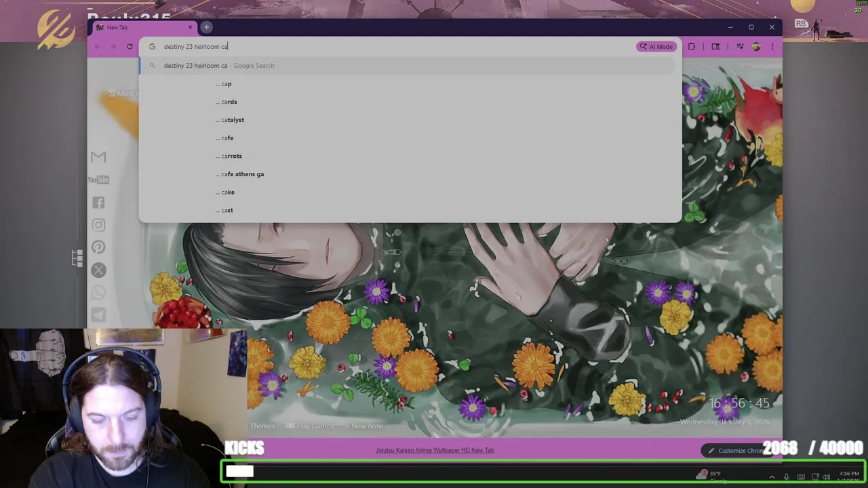Open the Chrome Extensions puzzle icon

[691, 47]
